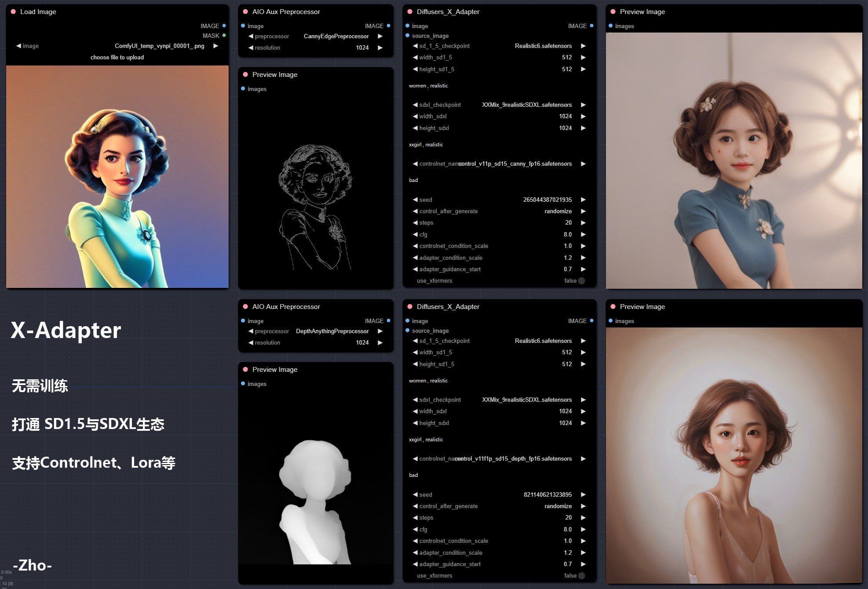
Task: Click the top AIO Aux Preprocessor node's collapse dot
Action: pos(245,12)
